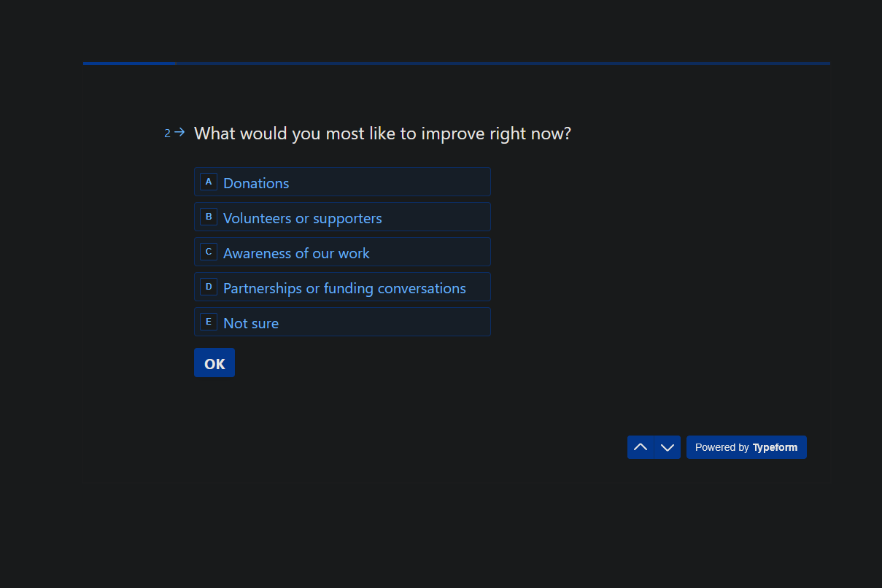Click the "D" key badge beside Partnerships

click(x=209, y=287)
